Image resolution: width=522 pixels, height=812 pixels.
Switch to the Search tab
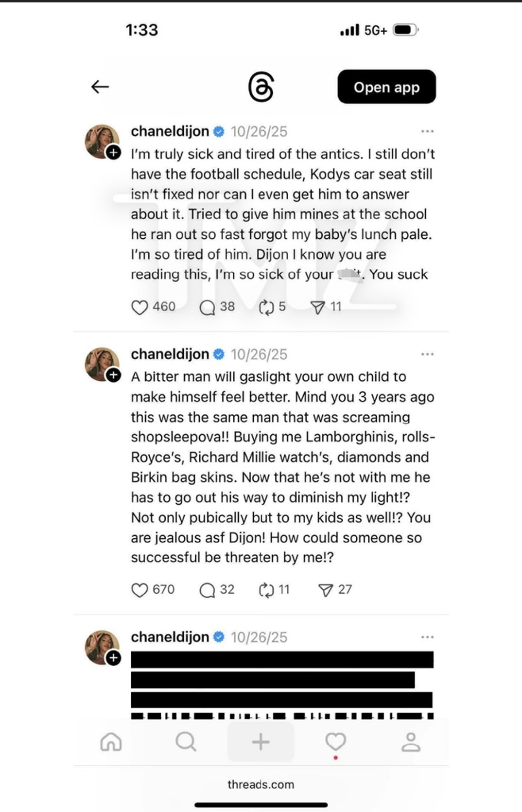pyautogui.click(x=186, y=742)
